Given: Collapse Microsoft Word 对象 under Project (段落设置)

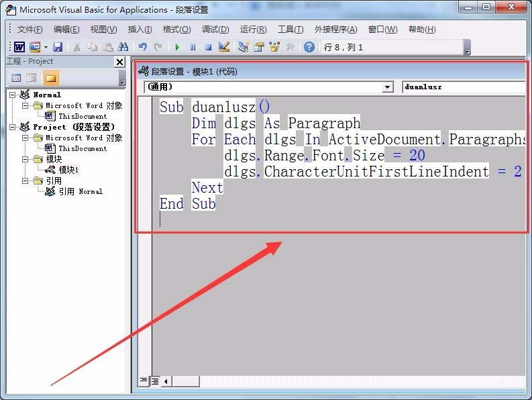Looking at the screenshot, I should (x=25, y=138).
